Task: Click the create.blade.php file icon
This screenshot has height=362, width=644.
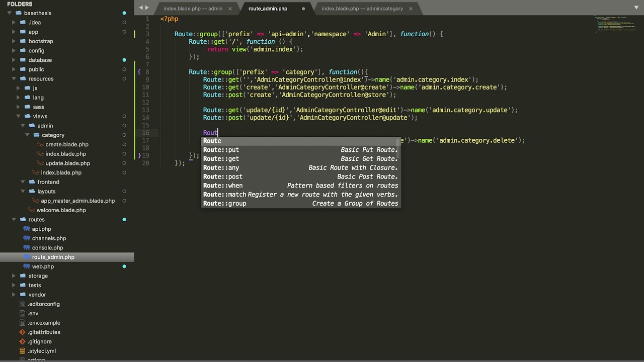Action: (x=41, y=144)
